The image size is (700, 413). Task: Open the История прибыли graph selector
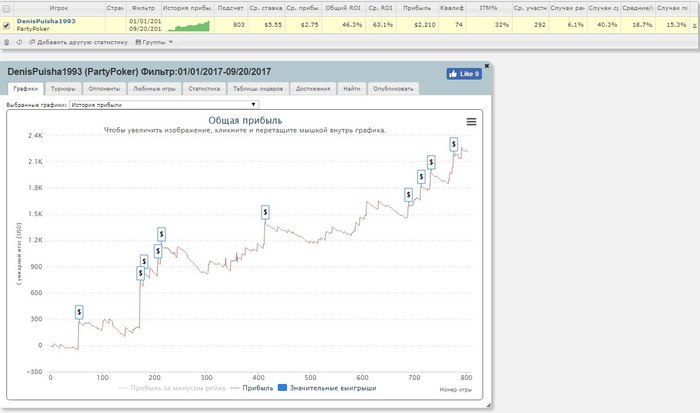pyautogui.click(x=164, y=104)
